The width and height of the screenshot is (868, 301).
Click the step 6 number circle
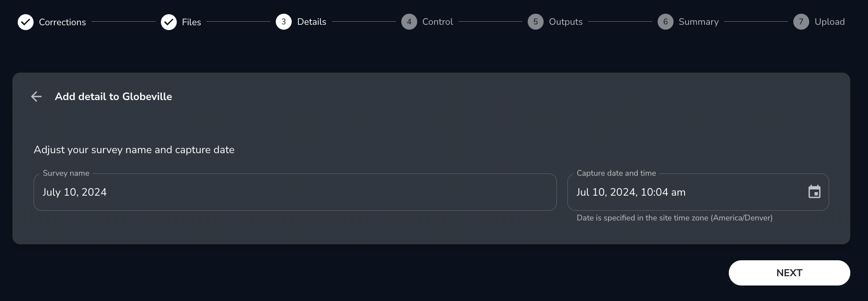pos(666,22)
